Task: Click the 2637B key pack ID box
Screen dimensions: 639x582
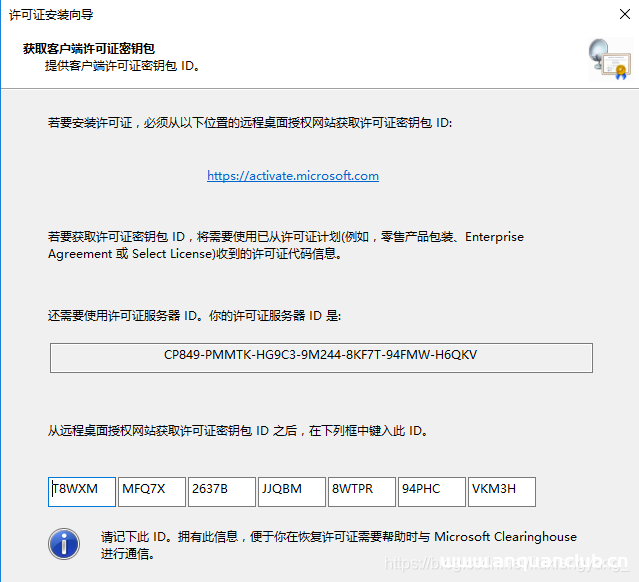Action: [222, 490]
